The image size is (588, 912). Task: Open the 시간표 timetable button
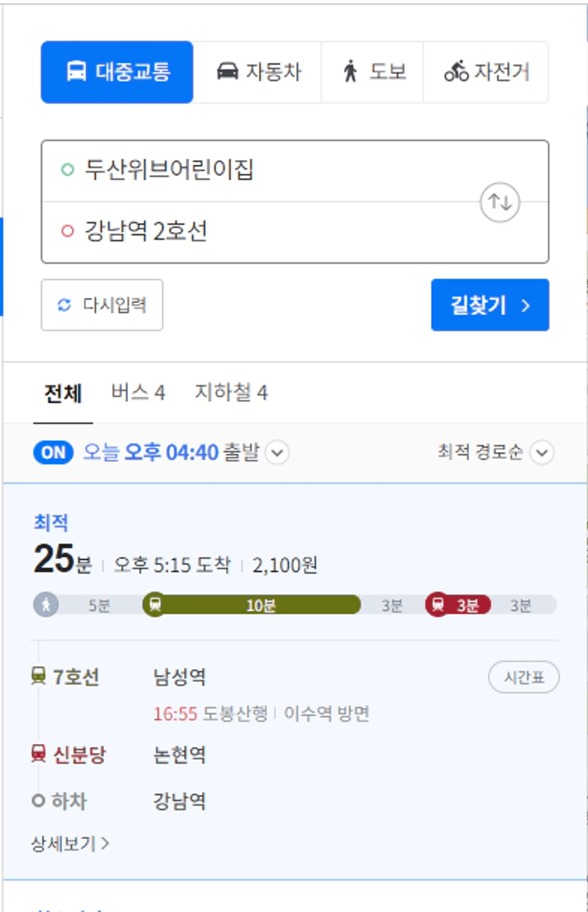524,677
